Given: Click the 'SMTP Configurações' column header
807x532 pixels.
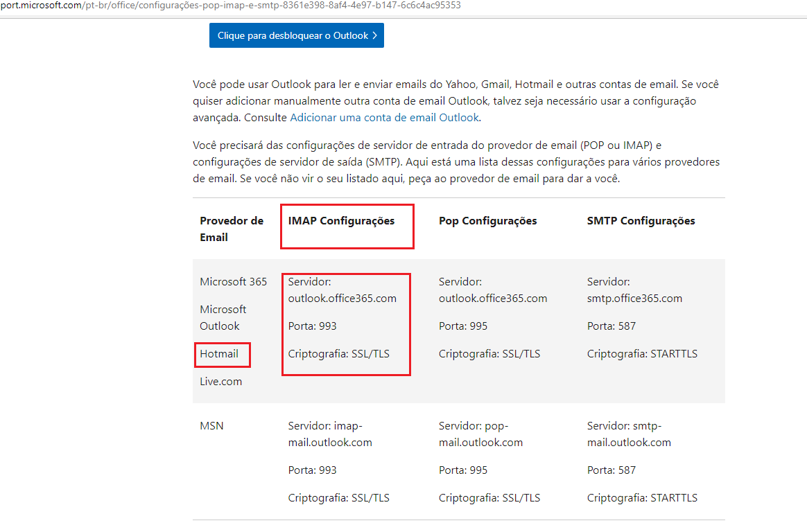Looking at the screenshot, I should coord(641,221).
